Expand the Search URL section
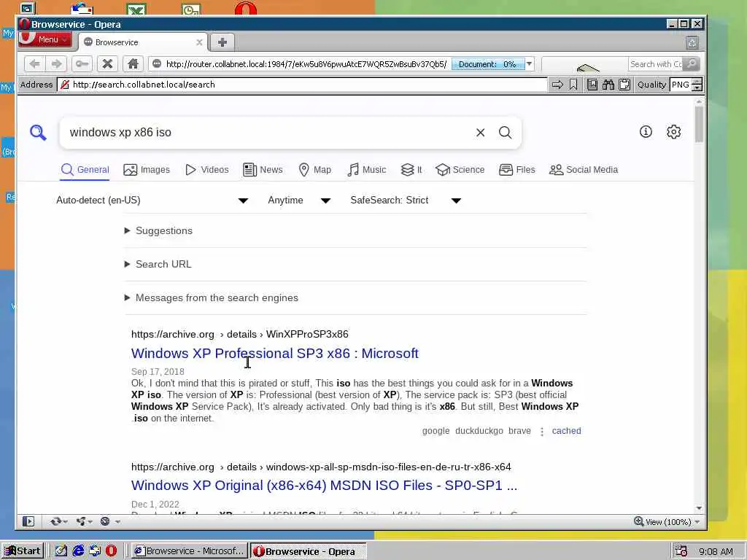 pyautogui.click(x=158, y=264)
